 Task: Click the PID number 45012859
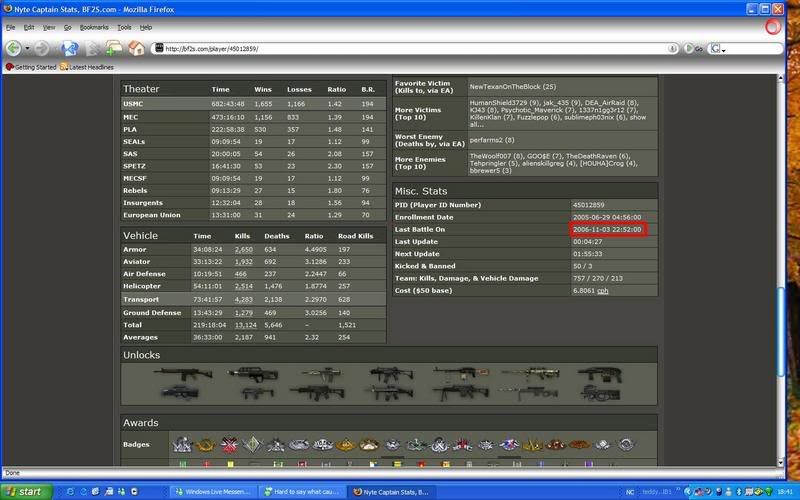[588, 205]
